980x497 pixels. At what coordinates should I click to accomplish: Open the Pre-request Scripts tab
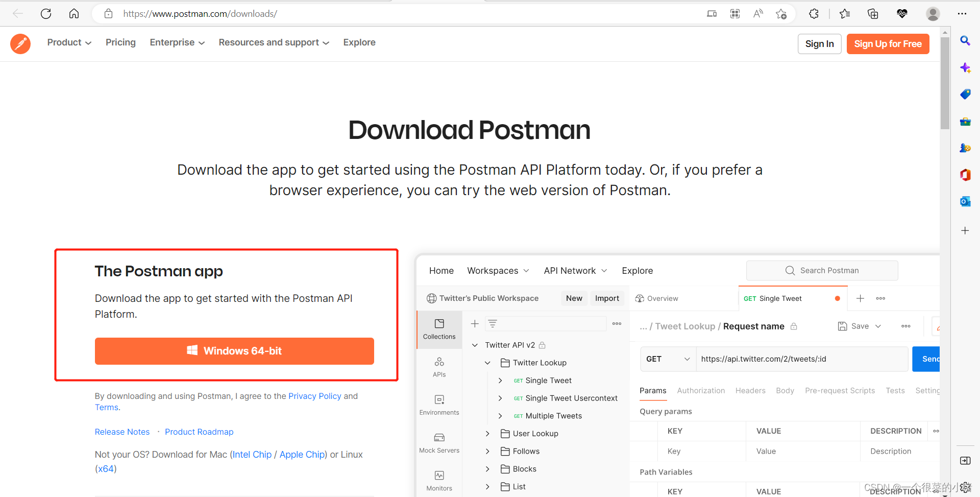[x=840, y=391]
